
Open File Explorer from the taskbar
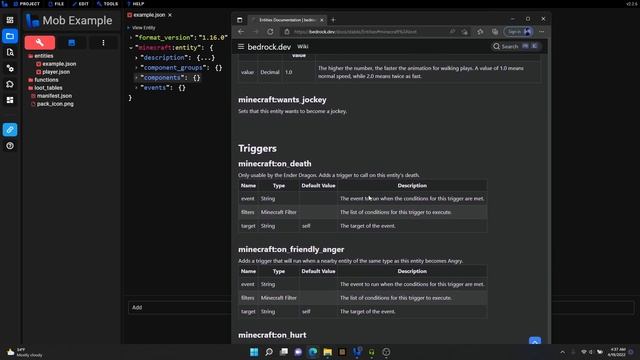pyautogui.click(x=327, y=352)
